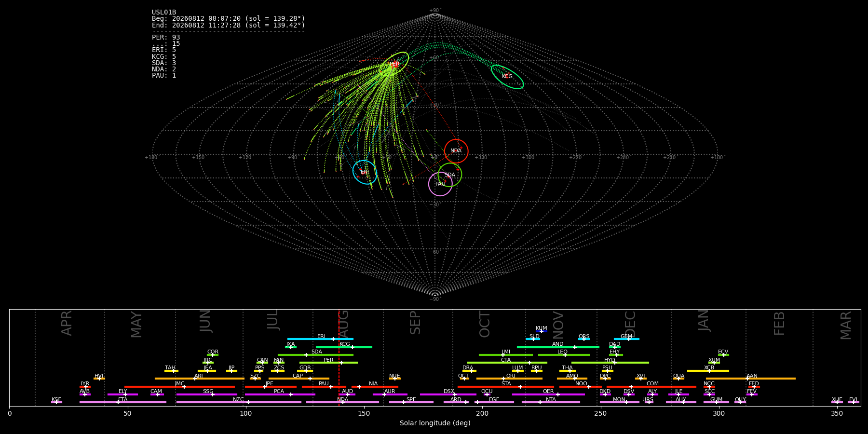The image size is (868, 434).
Task: Click the '+330' longitude label on the map
Action: (x=481, y=157)
